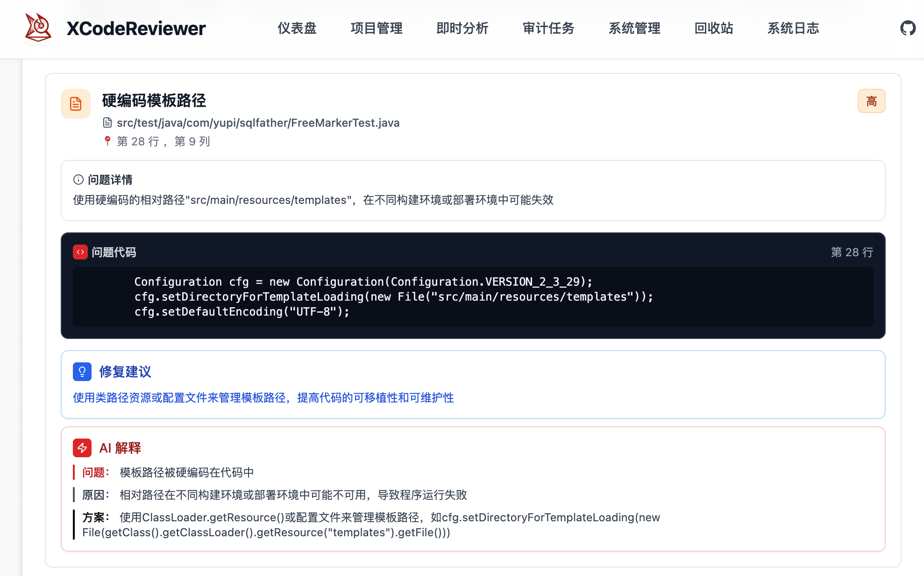Viewport: 924px width, 576px height.
Task: Open the 审计任务 page
Action: pyautogui.click(x=548, y=29)
